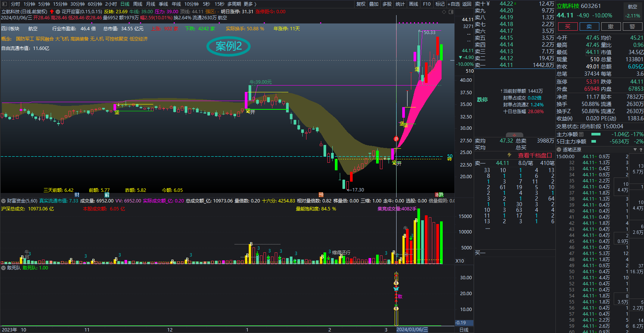644x333 pixels.
Task: Select the 日线 timeframe tab
Action: (x=125, y=4)
